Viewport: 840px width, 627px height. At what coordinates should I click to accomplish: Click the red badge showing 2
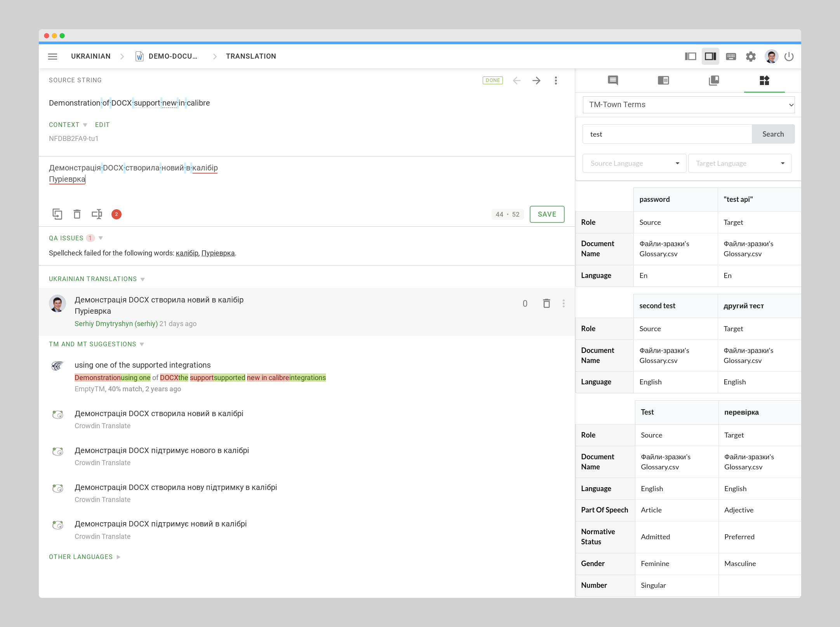(117, 214)
